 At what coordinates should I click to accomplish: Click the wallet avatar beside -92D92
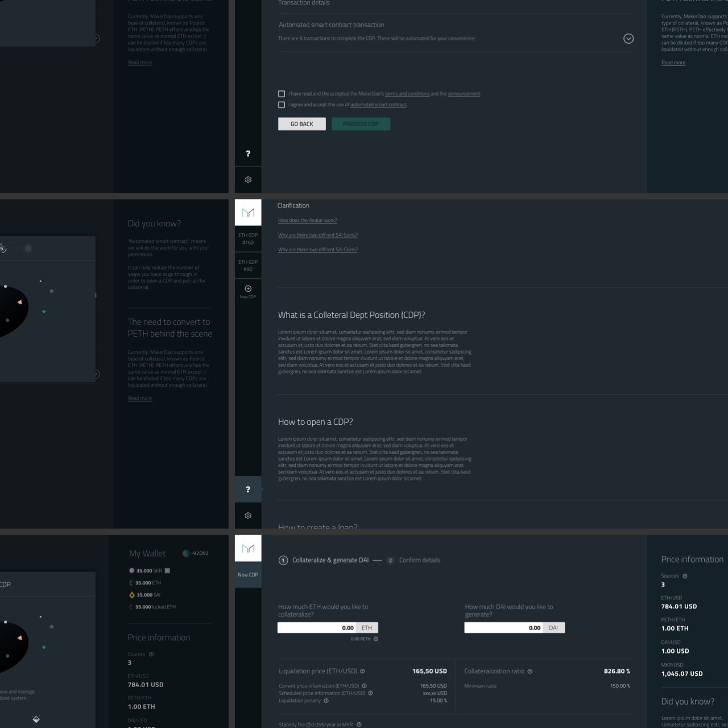click(x=185, y=553)
